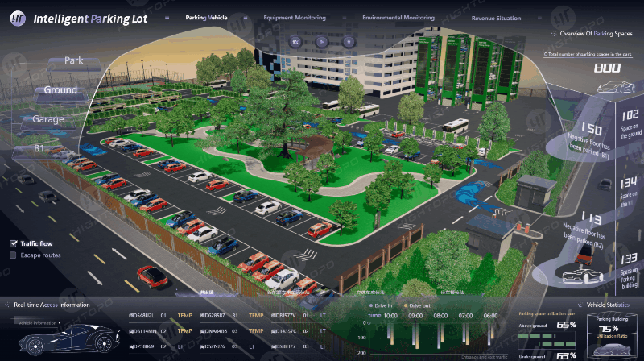Image resolution: width=644 pixels, height=361 pixels.
Task: Click the pavilion in the central garden
Action: pyautogui.click(x=316, y=149)
